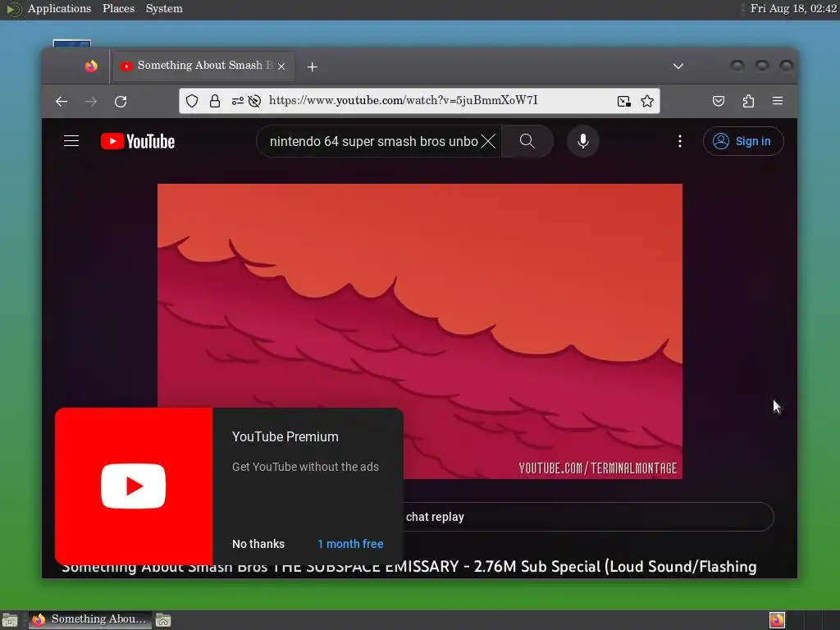Image resolution: width=840 pixels, height=630 pixels.
Task: Click the show desktop icon in bottom panel
Action: coord(10,620)
